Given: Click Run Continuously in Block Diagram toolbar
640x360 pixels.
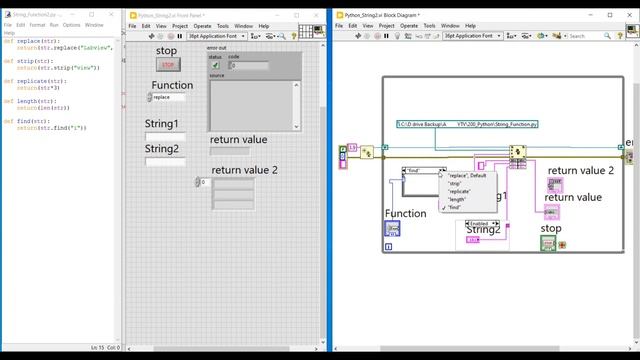Looking at the screenshot, I should coord(367,36).
